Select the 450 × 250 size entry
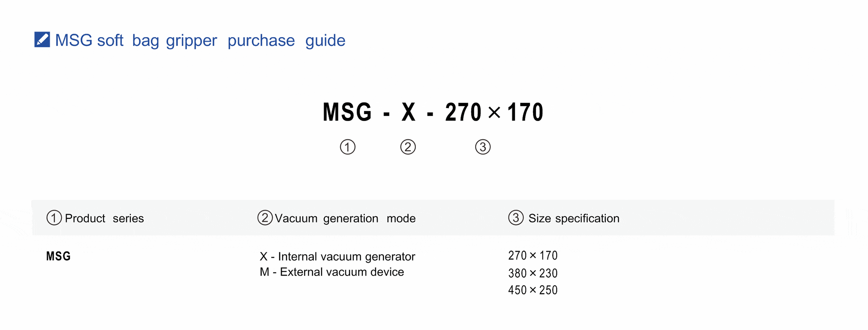This screenshot has height=330, width=868. click(533, 290)
